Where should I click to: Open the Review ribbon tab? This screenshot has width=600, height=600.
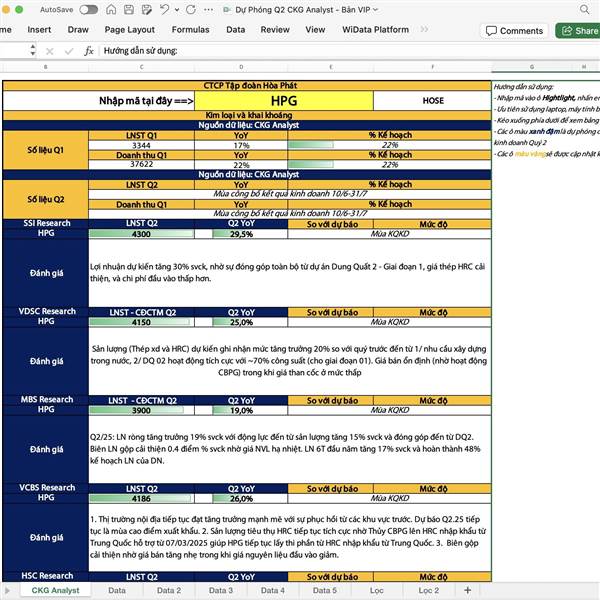point(275,29)
